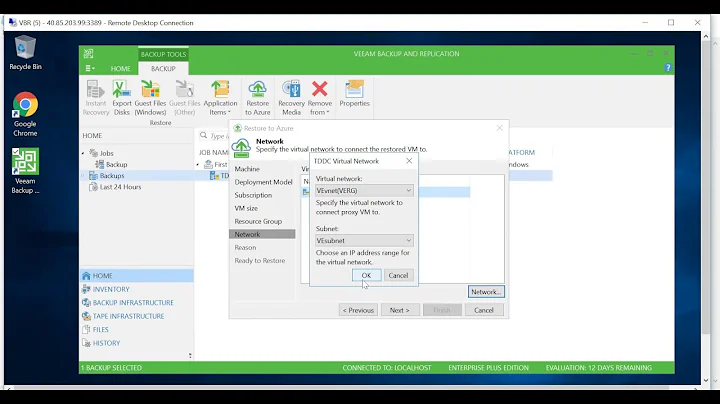Image resolution: width=720 pixels, height=404 pixels.
Task: Select Jobs in the navigation tree
Action: (x=107, y=153)
